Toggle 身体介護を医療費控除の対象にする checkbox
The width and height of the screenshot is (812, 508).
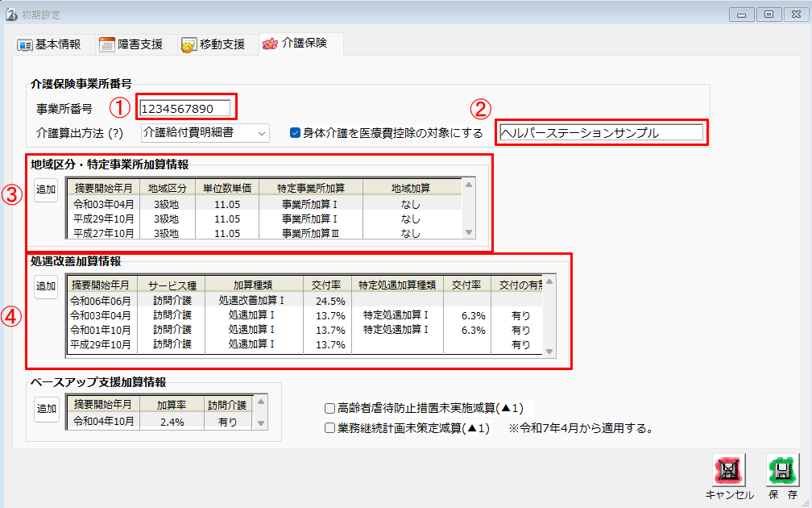(295, 133)
